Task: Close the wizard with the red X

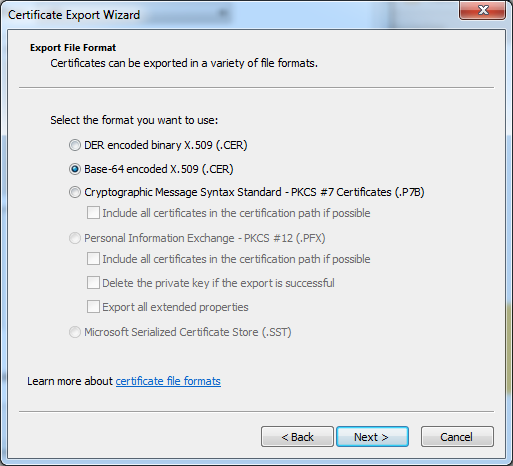Action: (483, 10)
